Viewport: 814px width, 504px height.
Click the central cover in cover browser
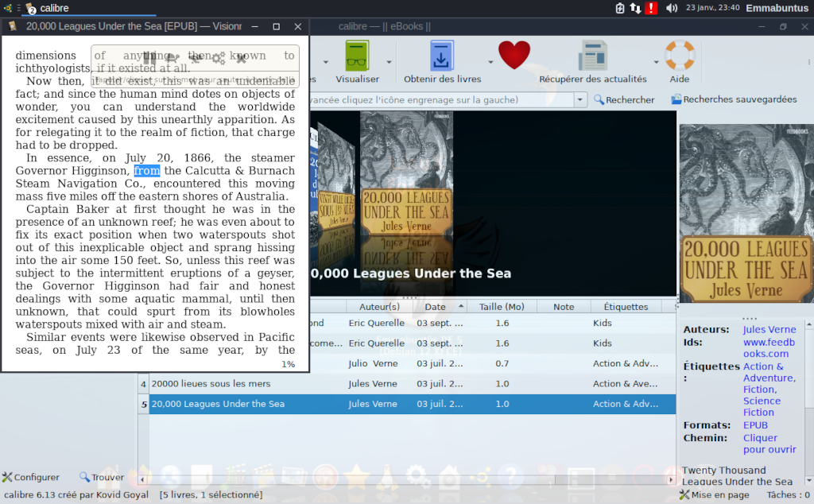point(406,174)
